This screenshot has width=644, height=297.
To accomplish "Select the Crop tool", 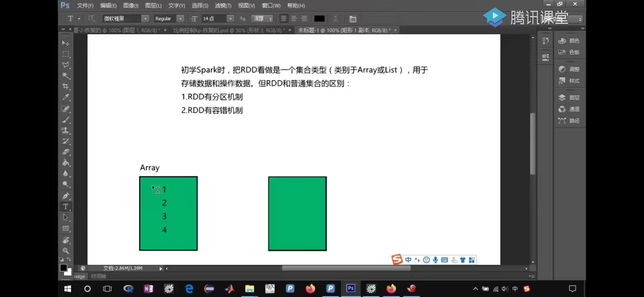I will coord(66,86).
